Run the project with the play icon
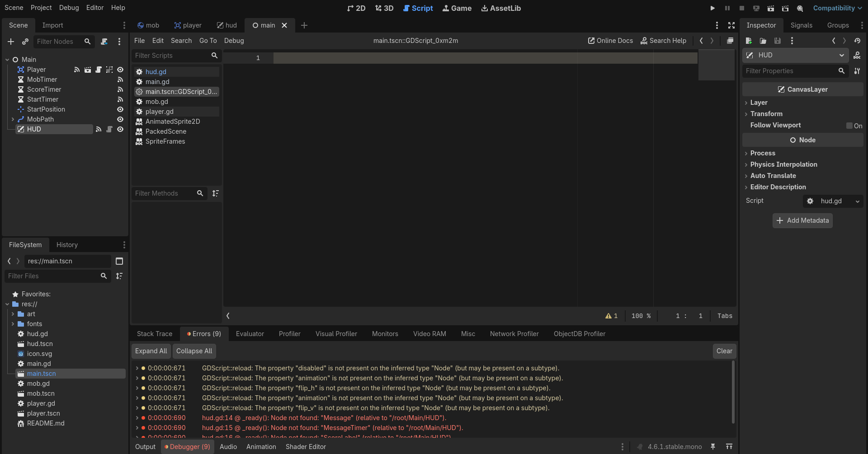 point(712,8)
